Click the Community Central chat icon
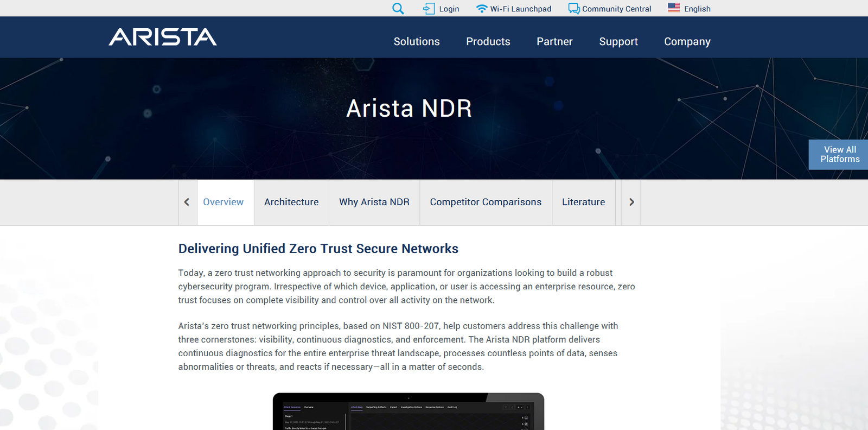 tap(574, 9)
